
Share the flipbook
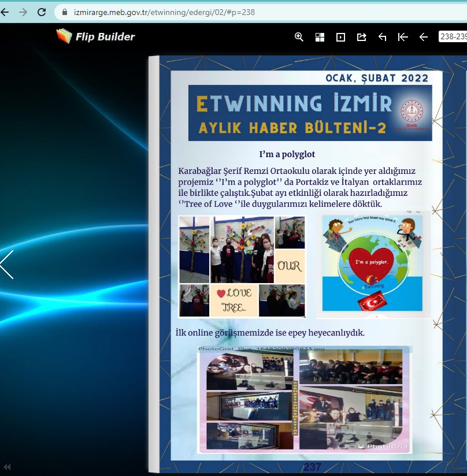(x=361, y=37)
